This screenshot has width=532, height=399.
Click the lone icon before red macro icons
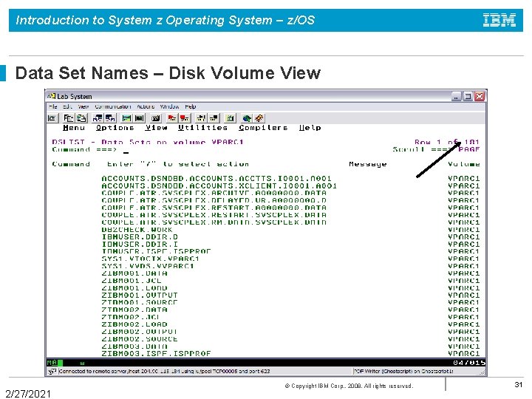pos(156,118)
